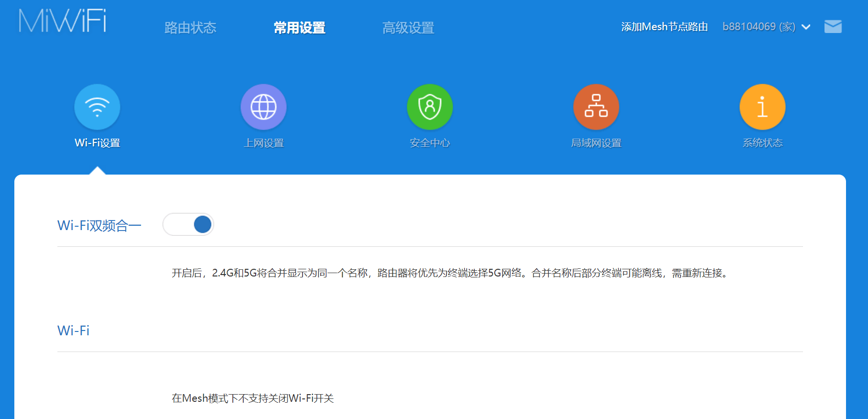868x419 pixels.
Task: Click the Wi-Fi section heading
Action: point(74,331)
